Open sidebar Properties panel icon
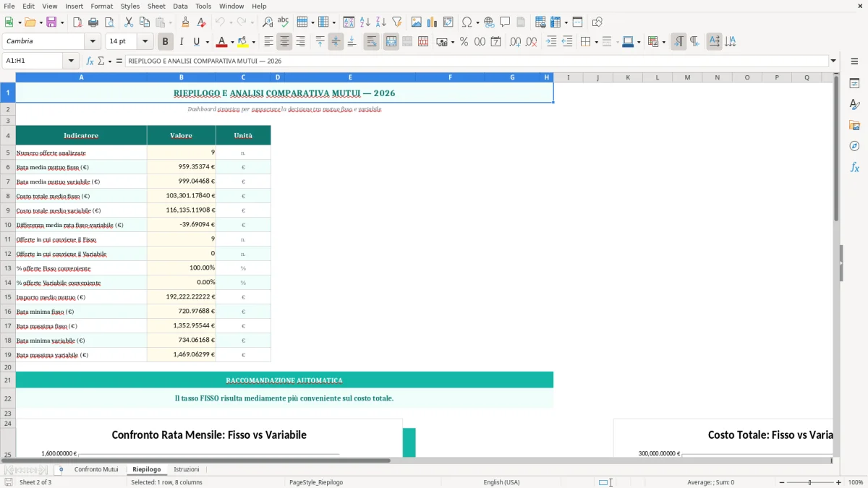The height and width of the screenshot is (488, 868). click(854, 83)
